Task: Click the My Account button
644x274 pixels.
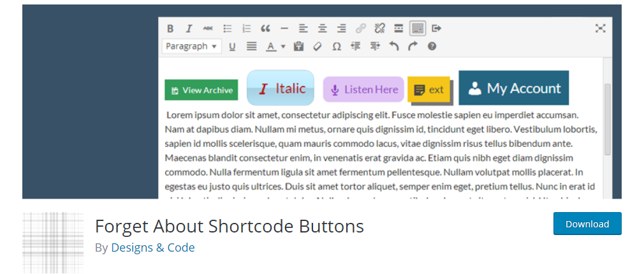Action: 513,88
